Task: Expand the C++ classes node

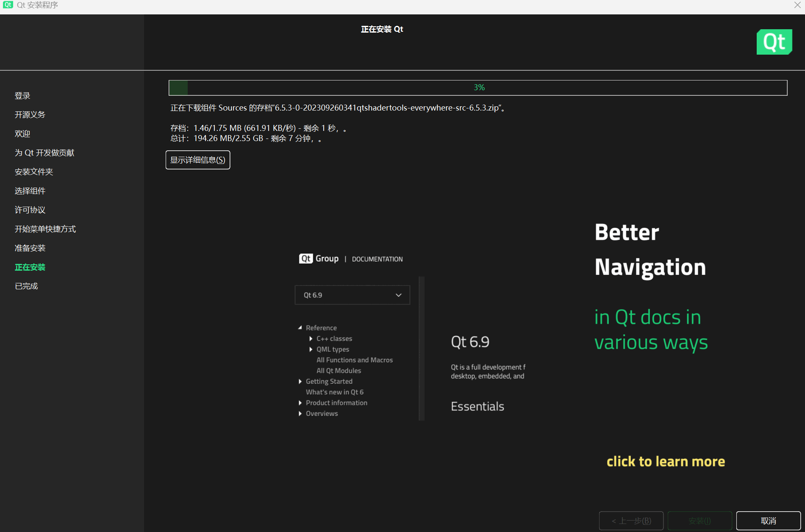Action: (x=311, y=338)
